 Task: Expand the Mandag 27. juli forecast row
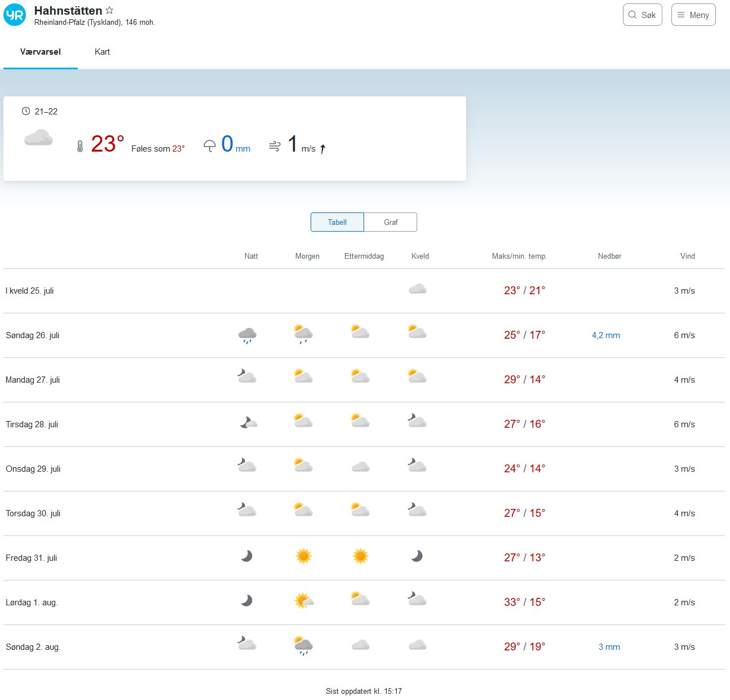coord(33,380)
